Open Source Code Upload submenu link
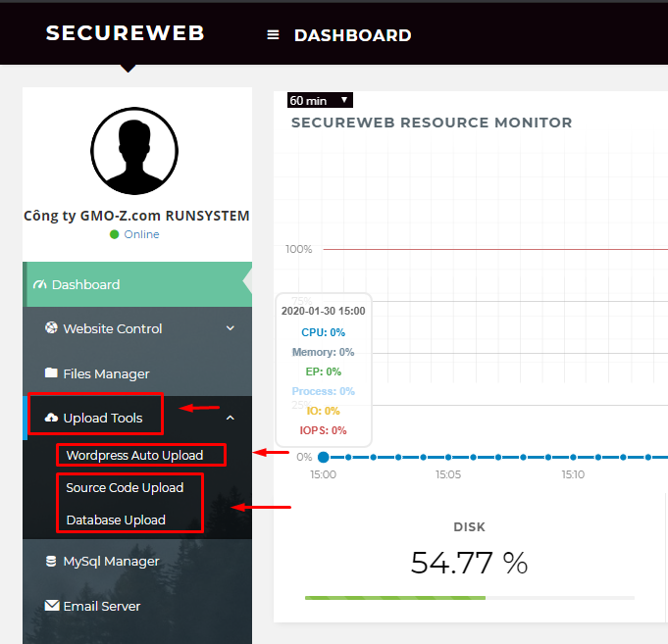Image resolution: width=668 pixels, height=644 pixels. 125,487
